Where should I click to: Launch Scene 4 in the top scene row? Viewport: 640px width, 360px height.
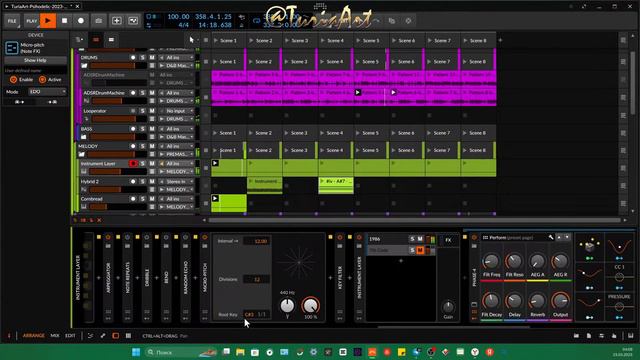pos(336,40)
